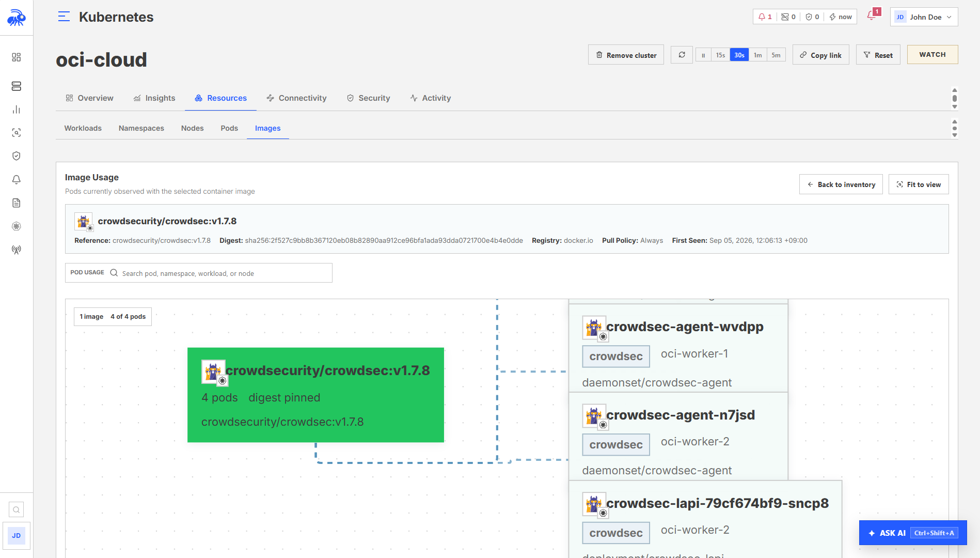This screenshot has height=558, width=980.
Task: Click the WATCH button
Action: click(x=932, y=55)
